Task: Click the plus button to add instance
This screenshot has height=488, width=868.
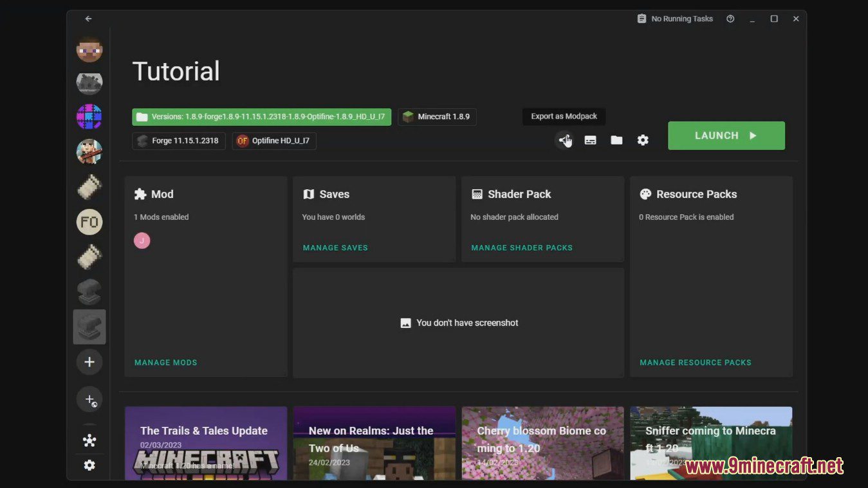Action: [x=89, y=362]
